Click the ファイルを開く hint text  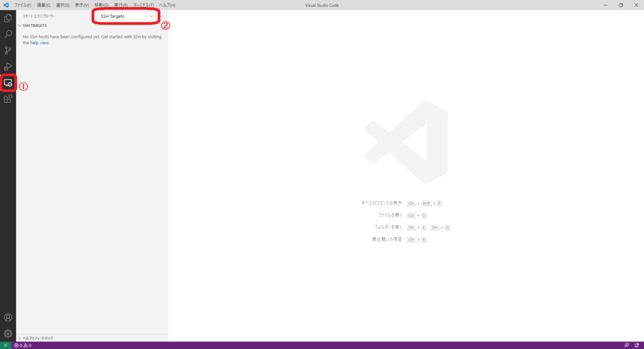(x=390, y=215)
